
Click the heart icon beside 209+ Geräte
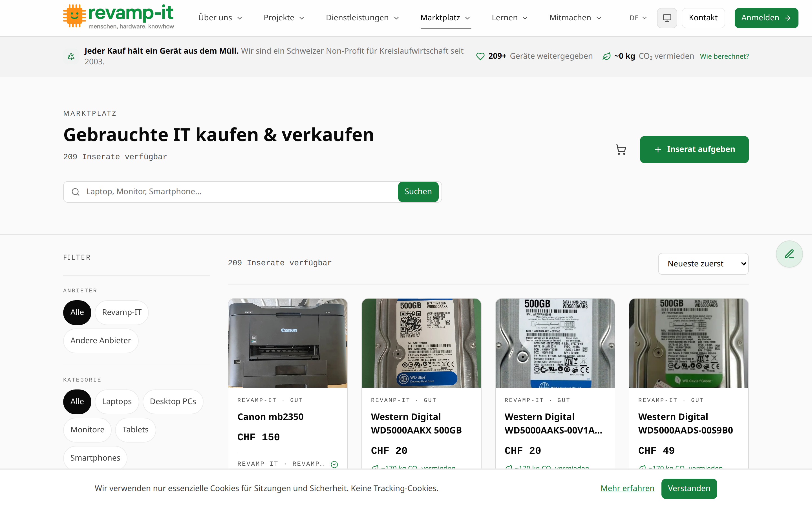480,56
